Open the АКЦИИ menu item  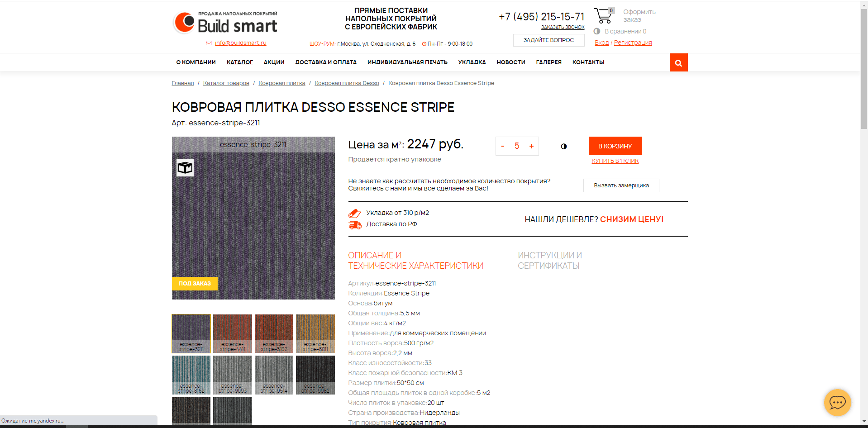(x=274, y=62)
